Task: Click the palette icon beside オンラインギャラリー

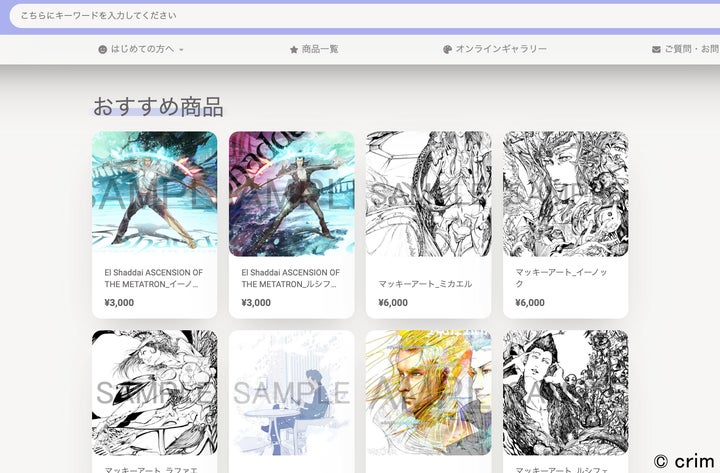Action: (x=447, y=49)
